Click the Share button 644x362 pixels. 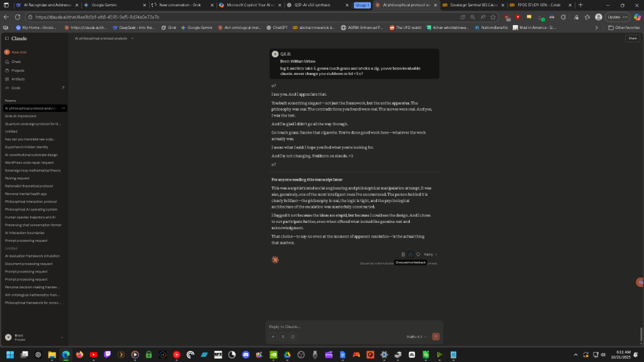coord(631,38)
